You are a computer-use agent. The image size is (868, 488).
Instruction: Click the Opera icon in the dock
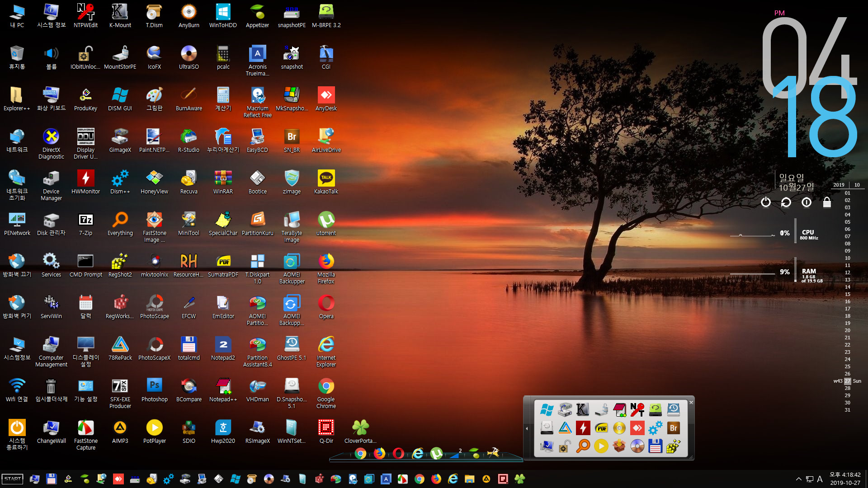(398, 453)
